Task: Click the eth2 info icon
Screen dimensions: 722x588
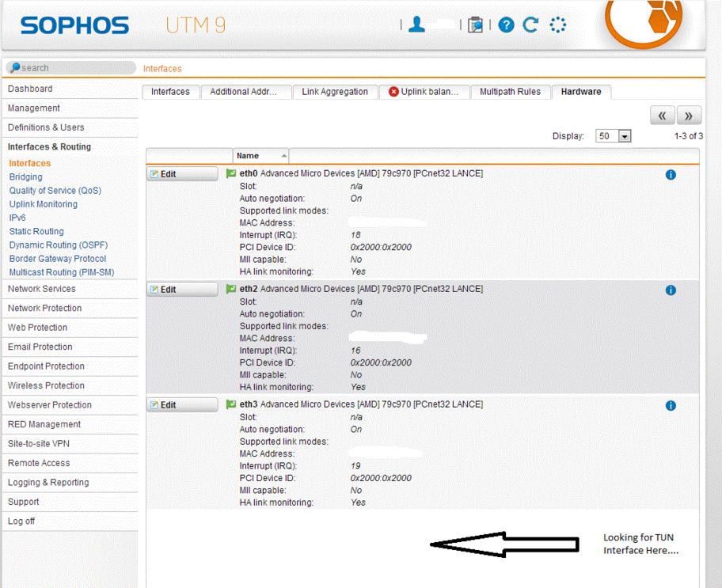Action: click(x=671, y=290)
